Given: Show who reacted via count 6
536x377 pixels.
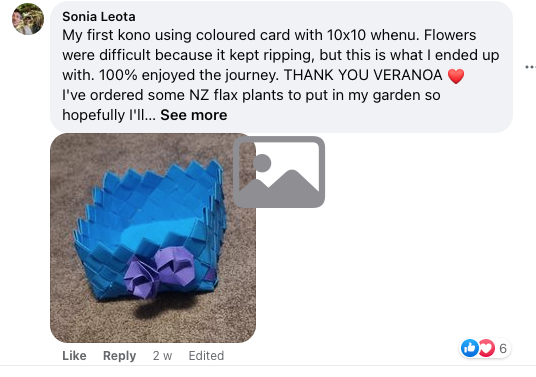Looking at the screenshot, I should (502, 348).
